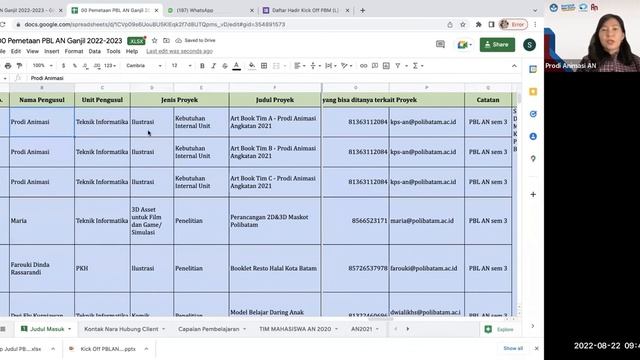
Task: Print the spreadsheet using the printer icon
Action: point(8,66)
